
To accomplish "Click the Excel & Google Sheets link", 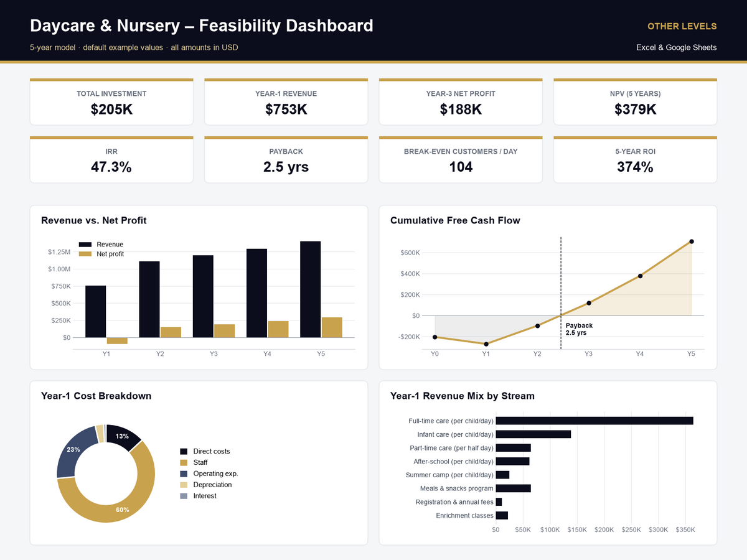I will 676,47.
